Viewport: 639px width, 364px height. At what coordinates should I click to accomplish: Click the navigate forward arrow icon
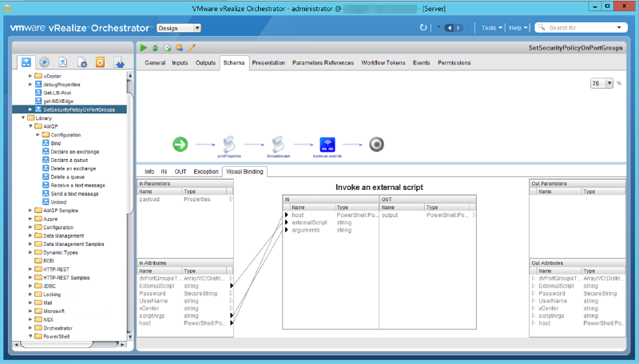point(458,28)
